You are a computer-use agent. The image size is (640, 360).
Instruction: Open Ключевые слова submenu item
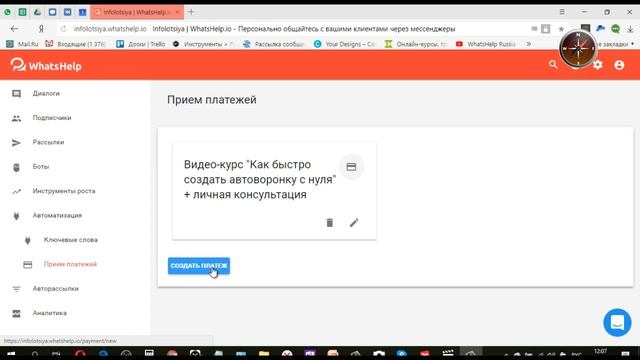click(71, 240)
